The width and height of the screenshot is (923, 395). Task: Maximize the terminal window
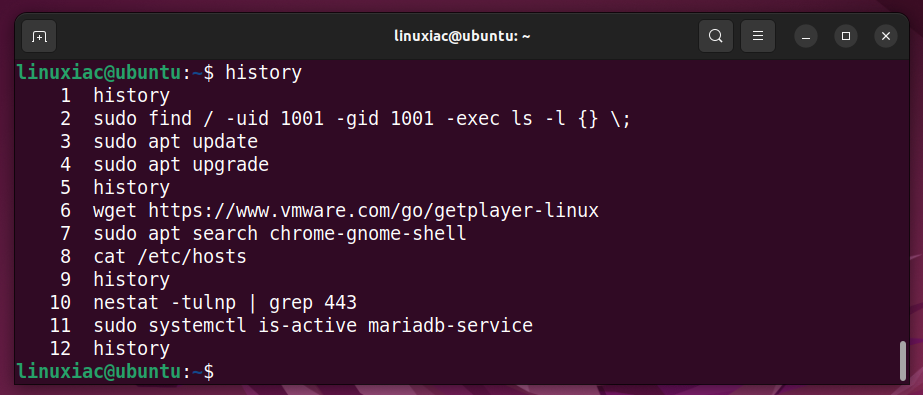pos(846,36)
